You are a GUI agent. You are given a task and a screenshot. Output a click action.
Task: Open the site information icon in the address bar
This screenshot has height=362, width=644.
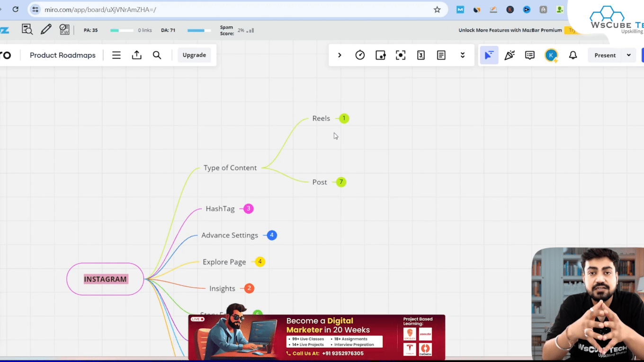36,9
